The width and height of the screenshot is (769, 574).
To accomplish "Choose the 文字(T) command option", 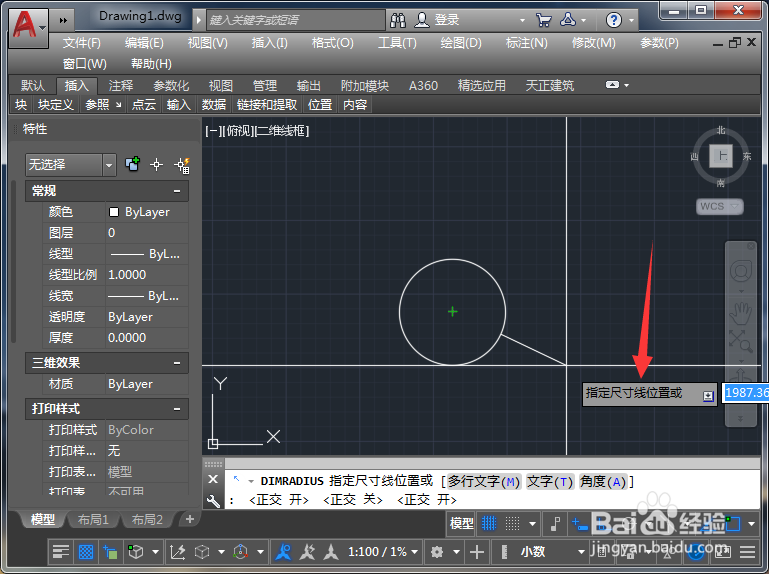I will click(x=549, y=482).
